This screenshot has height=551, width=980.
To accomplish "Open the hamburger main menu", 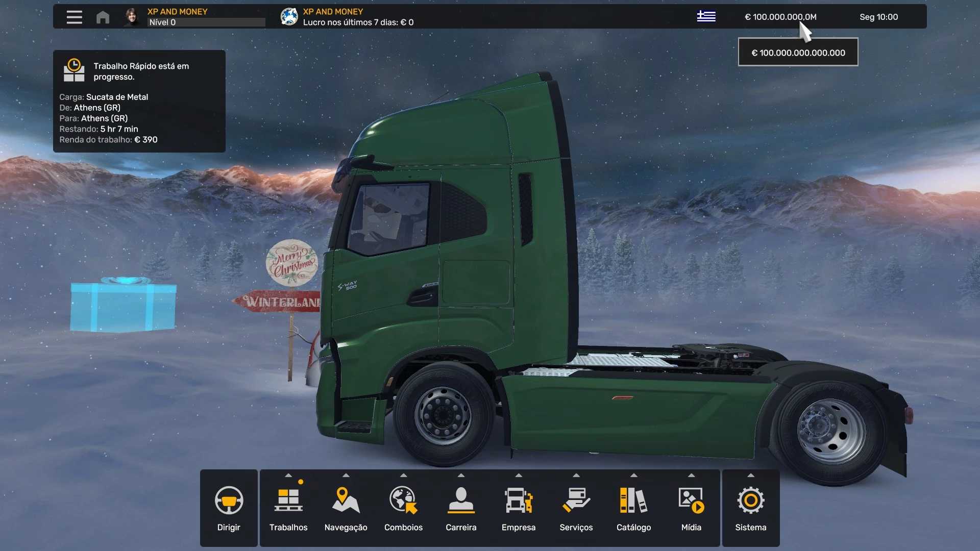I will coord(74,17).
